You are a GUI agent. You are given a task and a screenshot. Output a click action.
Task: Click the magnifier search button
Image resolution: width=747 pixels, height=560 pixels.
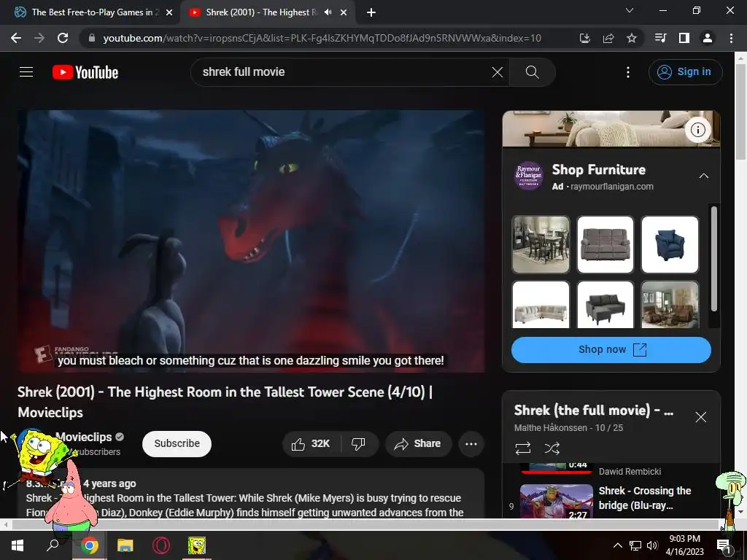pos(532,72)
